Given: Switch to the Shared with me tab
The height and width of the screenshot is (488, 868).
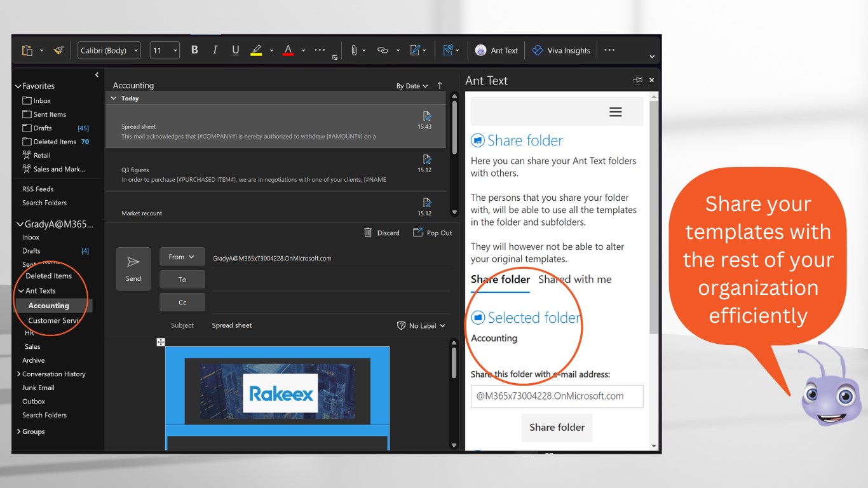Looking at the screenshot, I should point(575,279).
